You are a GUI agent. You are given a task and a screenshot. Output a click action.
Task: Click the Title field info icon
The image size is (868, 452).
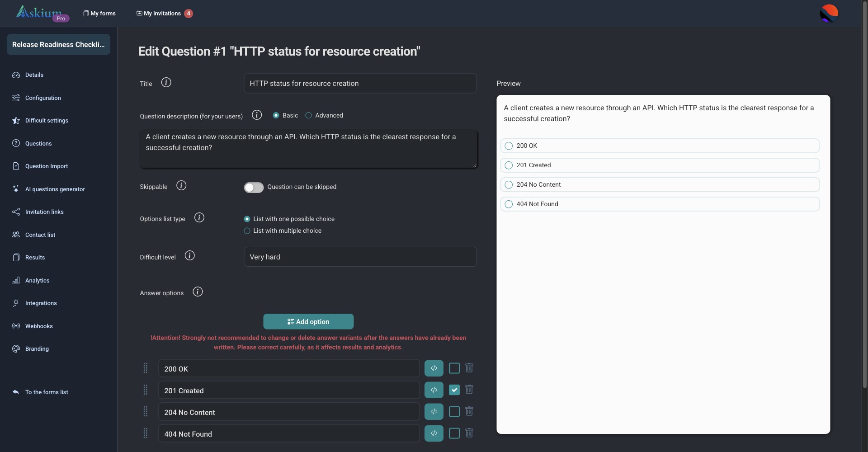166,83
